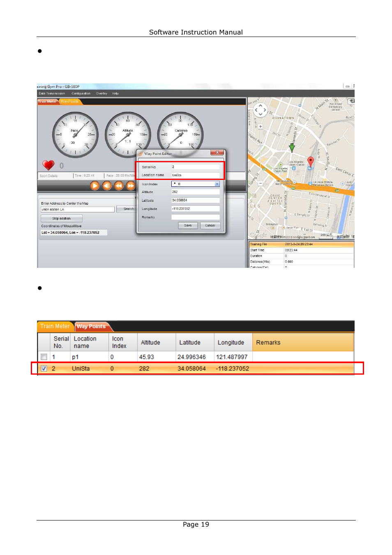
Task: Click the Start Time value 09:23:44
Action: [291, 250]
